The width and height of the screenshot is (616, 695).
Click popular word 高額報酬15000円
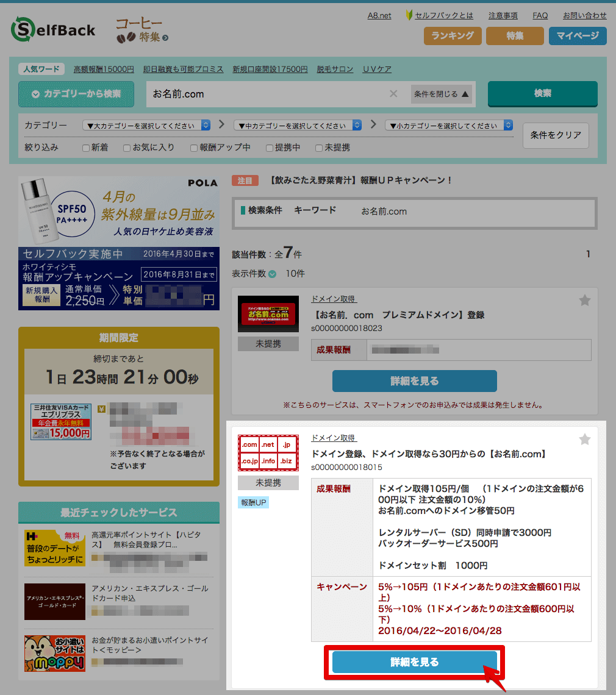point(104,69)
